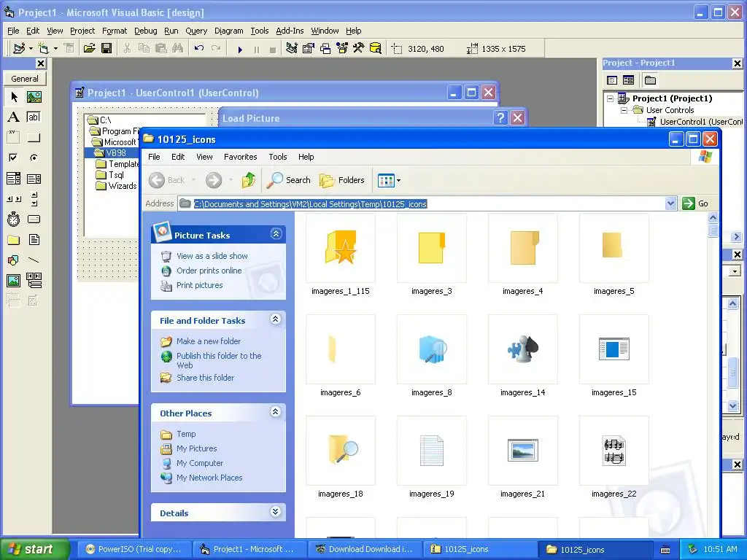The image size is (747, 560).
Task: Select the ComboBox control in toolbox
Action: pos(13,179)
